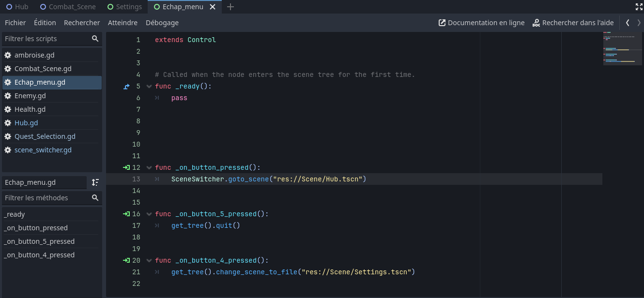Screen dimensions: 644x298
Task: Open Documentation en ligne
Action: click(x=481, y=23)
